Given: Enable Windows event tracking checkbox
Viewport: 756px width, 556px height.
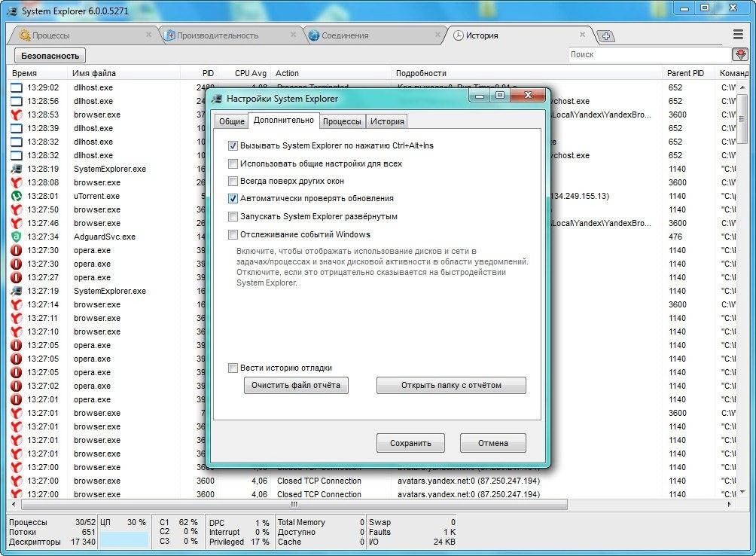Looking at the screenshot, I should coord(233,235).
